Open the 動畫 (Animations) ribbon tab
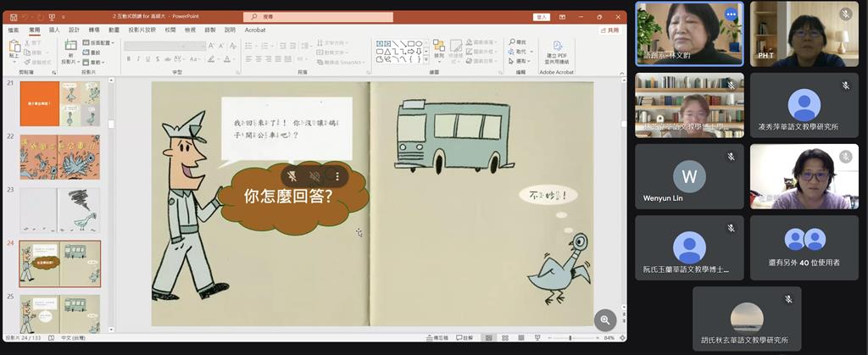868x355 pixels. [114, 30]
